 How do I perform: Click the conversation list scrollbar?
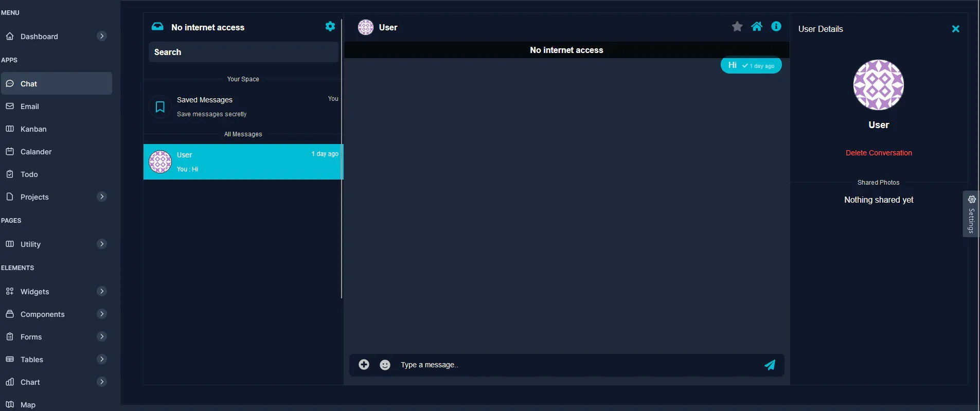point(342,159)
